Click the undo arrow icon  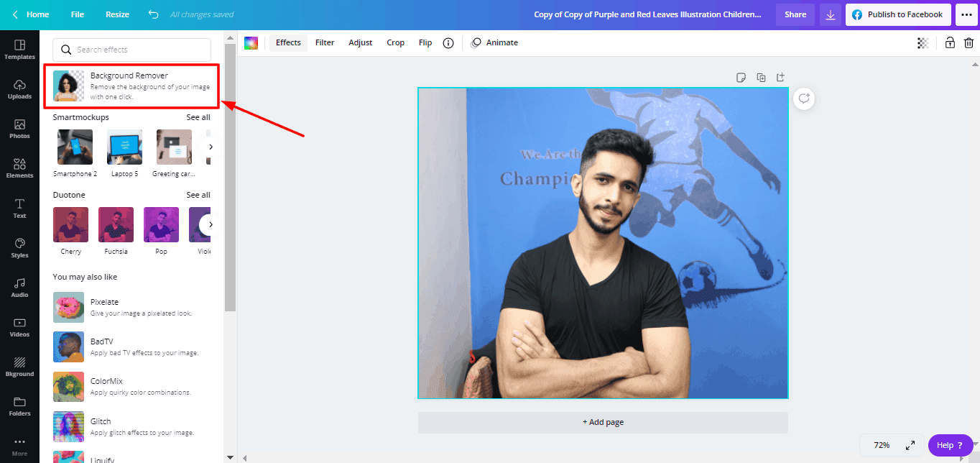click(153, 14)
